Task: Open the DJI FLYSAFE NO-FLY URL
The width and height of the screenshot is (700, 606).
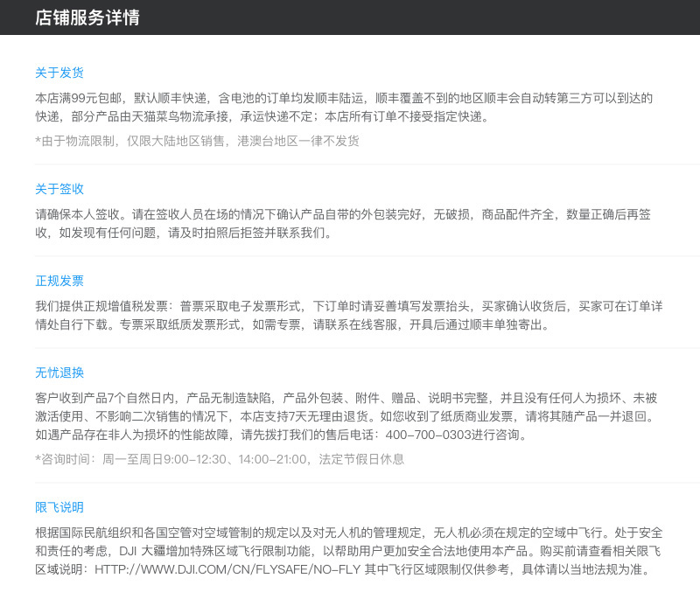Action: click(x=226, y=569)
